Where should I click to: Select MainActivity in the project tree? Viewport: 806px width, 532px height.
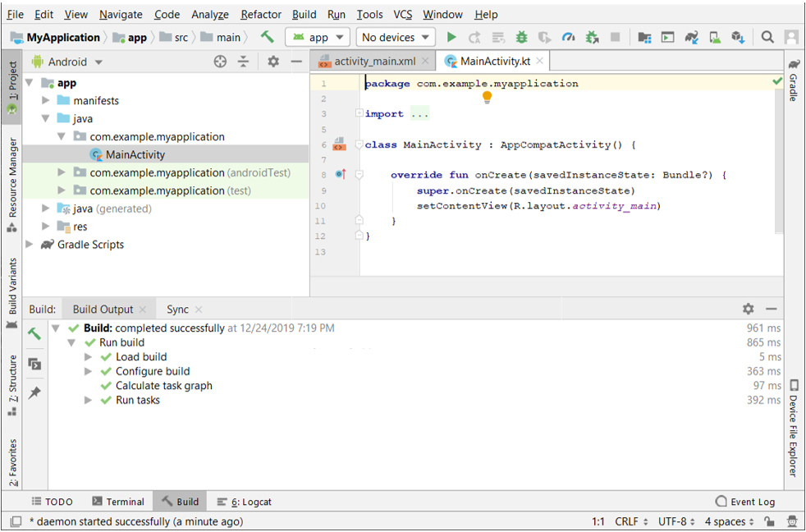click(135, 154)
